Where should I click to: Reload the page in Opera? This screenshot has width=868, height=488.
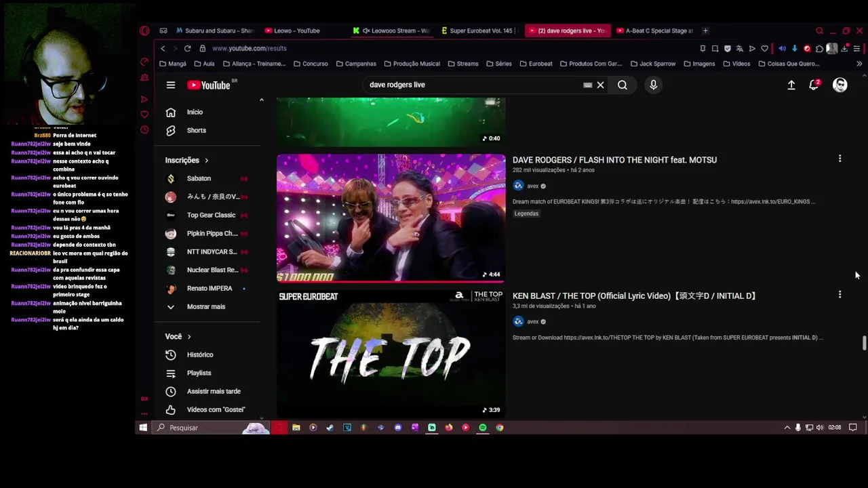coord(187,48)
